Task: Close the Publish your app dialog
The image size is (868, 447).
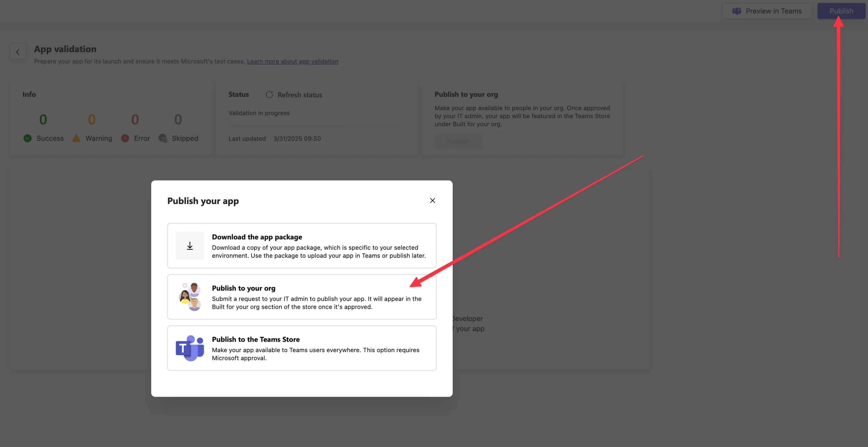Action: (432, 201)
